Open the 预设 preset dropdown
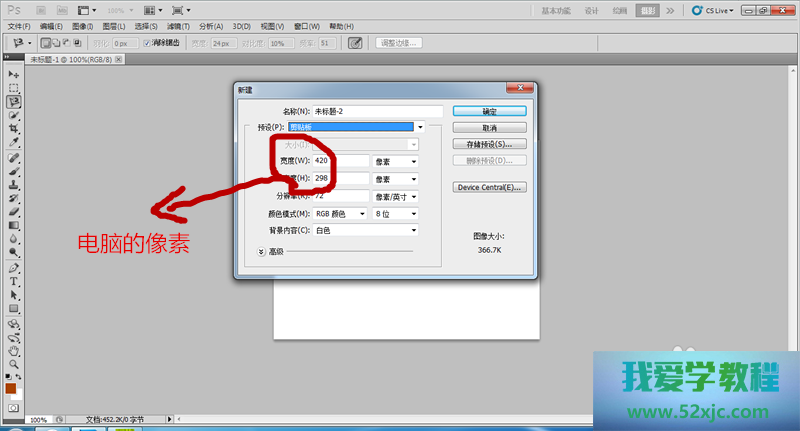Viewport: 800px width, 431px height. tap(421, 127)
